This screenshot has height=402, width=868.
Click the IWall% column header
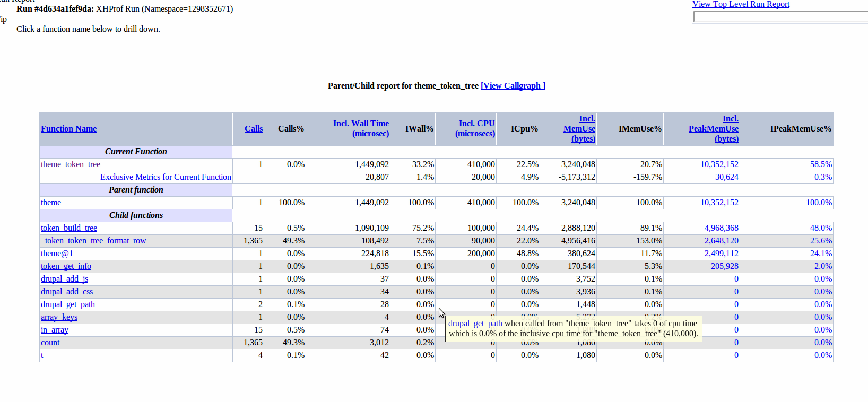click(x=419, y=129)
